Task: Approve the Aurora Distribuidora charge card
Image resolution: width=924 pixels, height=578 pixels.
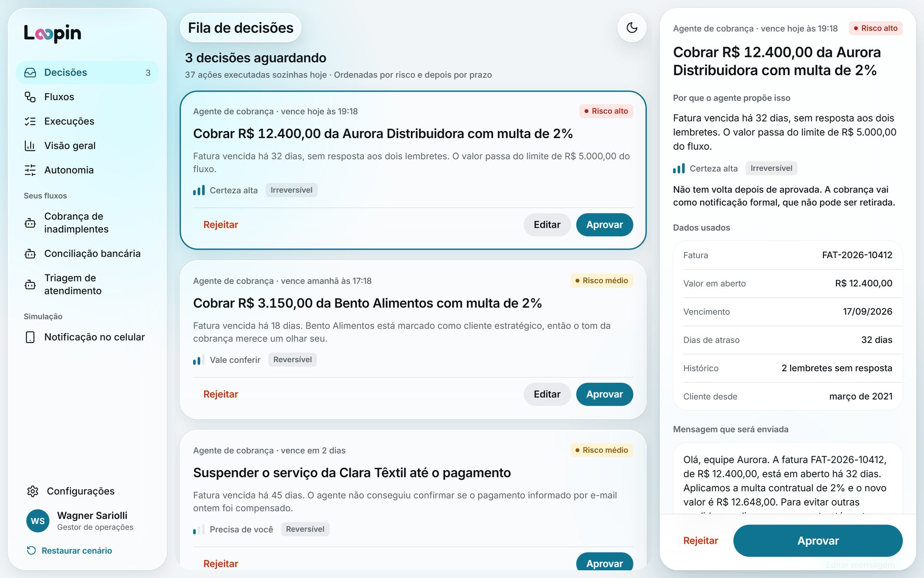Action: tap(604, 225)
